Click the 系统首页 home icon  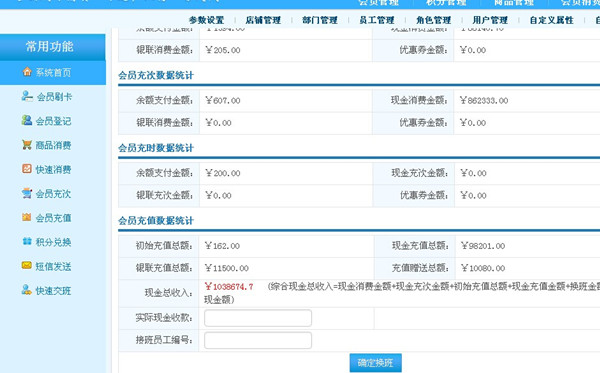point(27,72)
